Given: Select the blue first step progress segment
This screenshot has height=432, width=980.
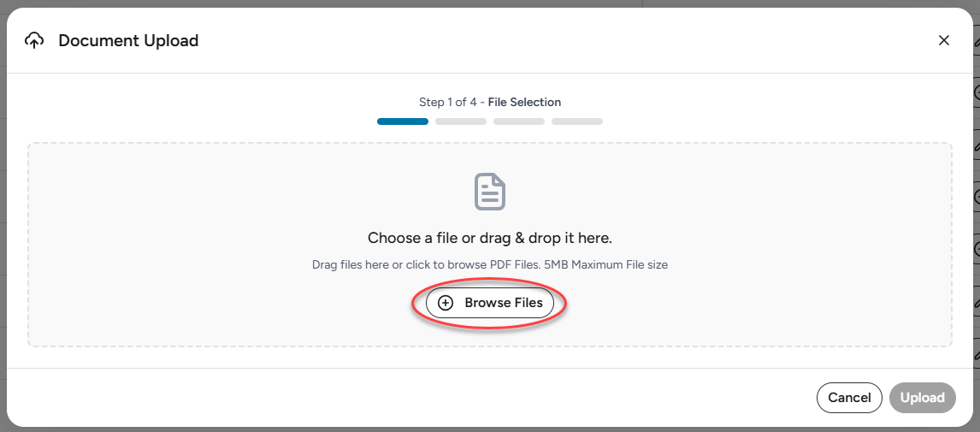Looking at the screenshot, I should (x=403, y=121).
